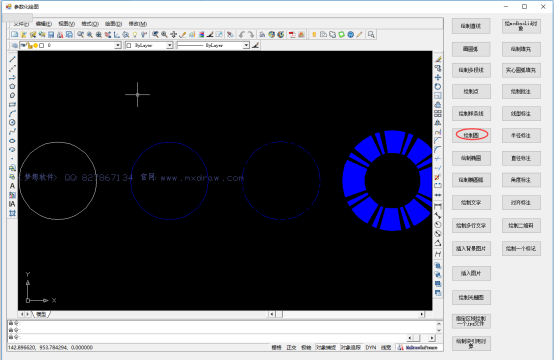Toggle 栅格 grid in status bar
Viewport: 554px width, 360px height.
coord(276,348)
